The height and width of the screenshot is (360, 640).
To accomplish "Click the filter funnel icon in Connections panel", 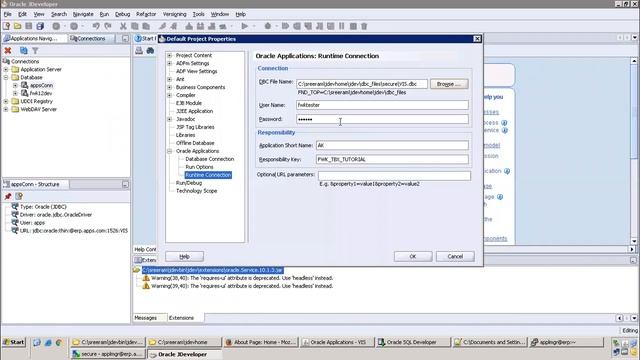I will (x=36, y=50).
